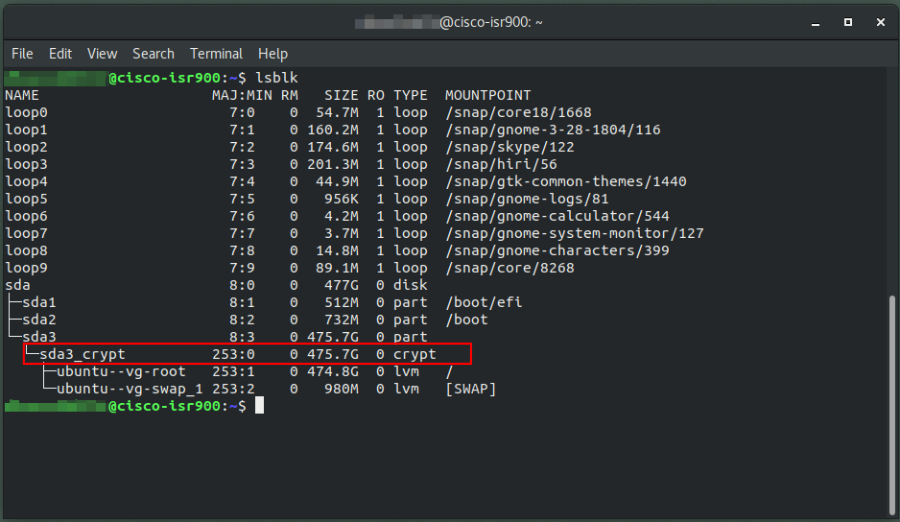Image resolution: width=900 pixels, height=522 pixels.
Task: Open the Help menu
Action: click(273, 54)
